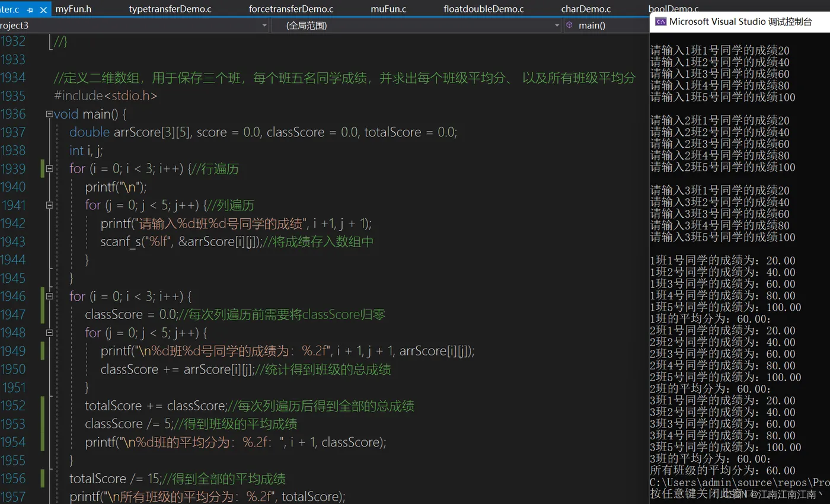Collapse the inner for loop at line 1948
The height and width of the screenshot is (504, 830).
(x=49, y=333)
